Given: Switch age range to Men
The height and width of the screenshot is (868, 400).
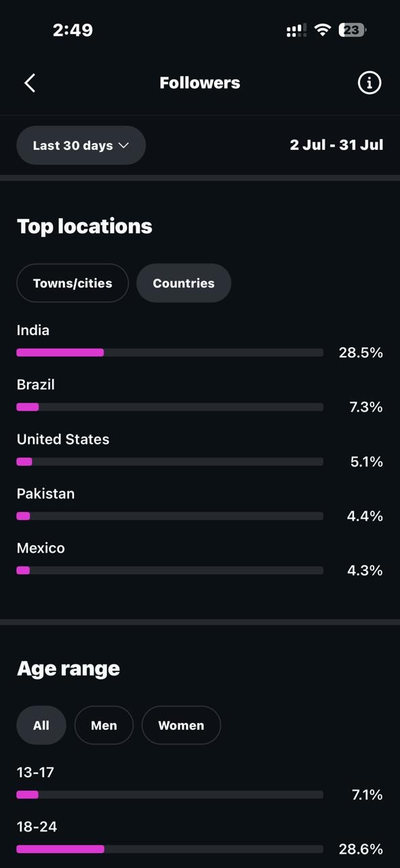Looking at the screenshot, I should (104, 725).
